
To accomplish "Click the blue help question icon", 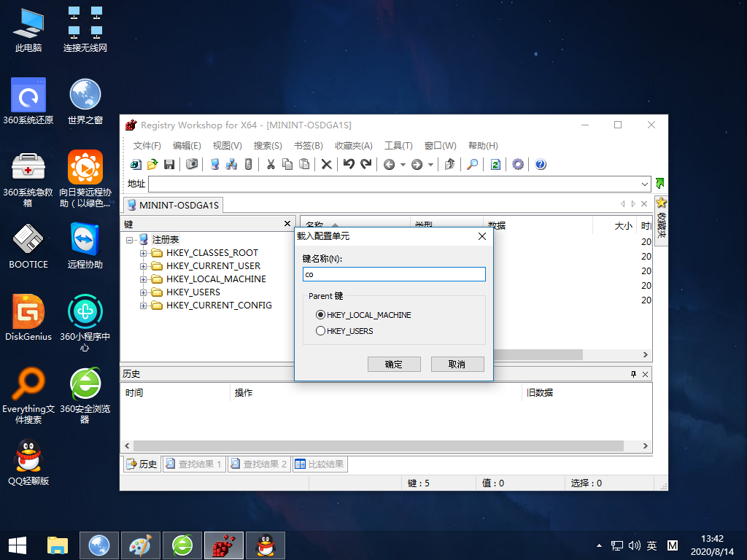I will [x=541, y=164].
